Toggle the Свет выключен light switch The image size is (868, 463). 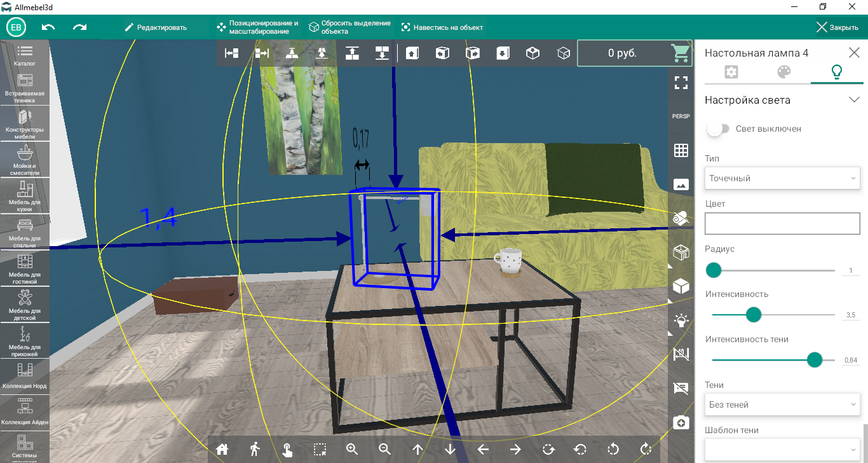click(718, 129)
